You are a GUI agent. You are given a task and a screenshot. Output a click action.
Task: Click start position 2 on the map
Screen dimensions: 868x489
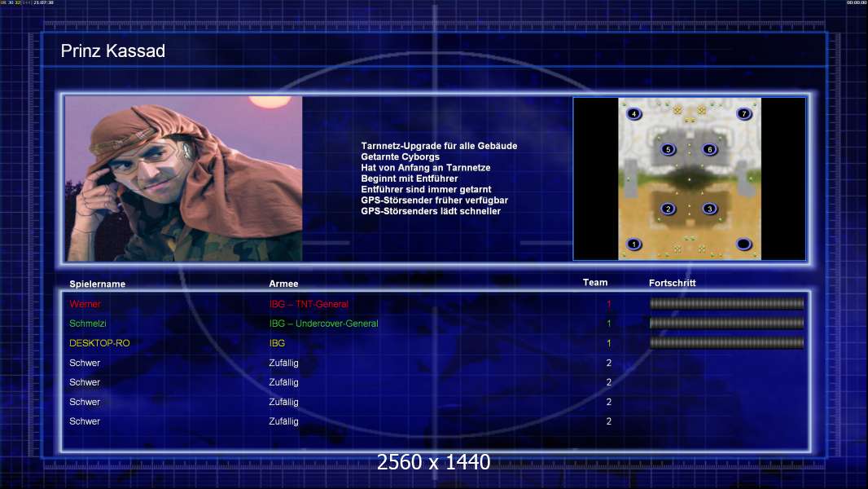click(x=669, y=209)
